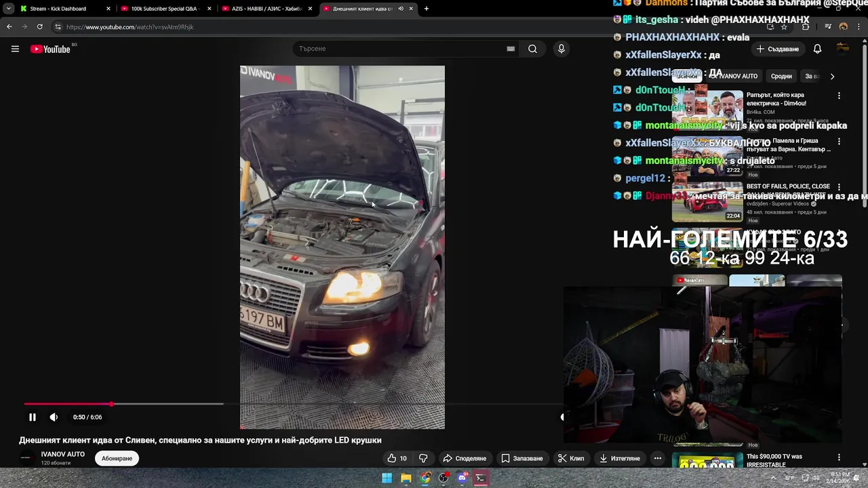Screen dimensions: 868x488
Task: Open the 'This $90,000 TV was IRRESISTABLE' title
Action: coord(774,460)
